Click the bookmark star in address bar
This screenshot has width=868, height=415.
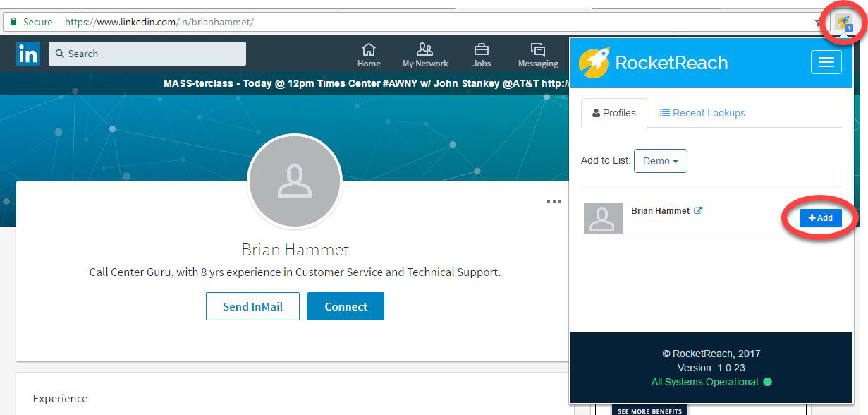(x=819, y=23)
